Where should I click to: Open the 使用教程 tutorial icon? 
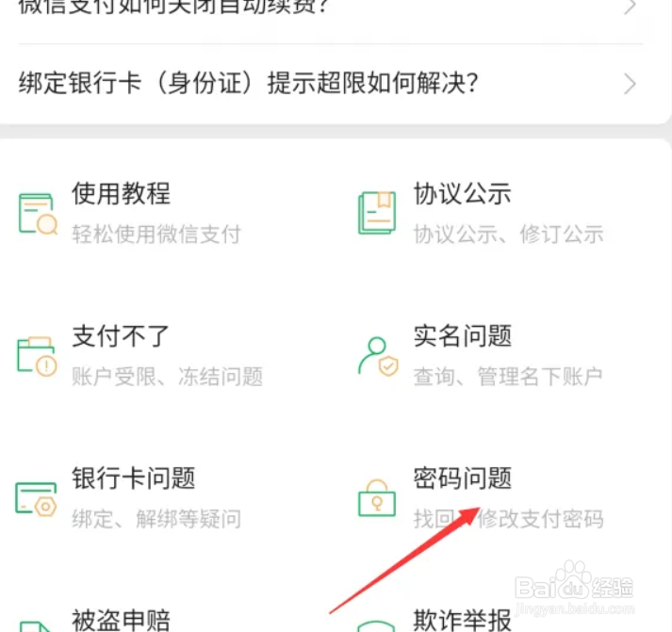coord(38,214)
